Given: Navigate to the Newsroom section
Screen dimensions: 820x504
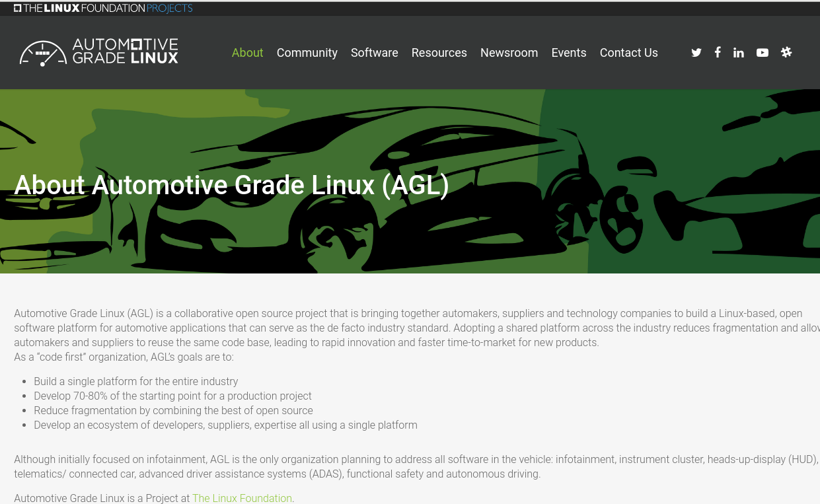Looking at the screenshot, I should click(x=509, y=53).
